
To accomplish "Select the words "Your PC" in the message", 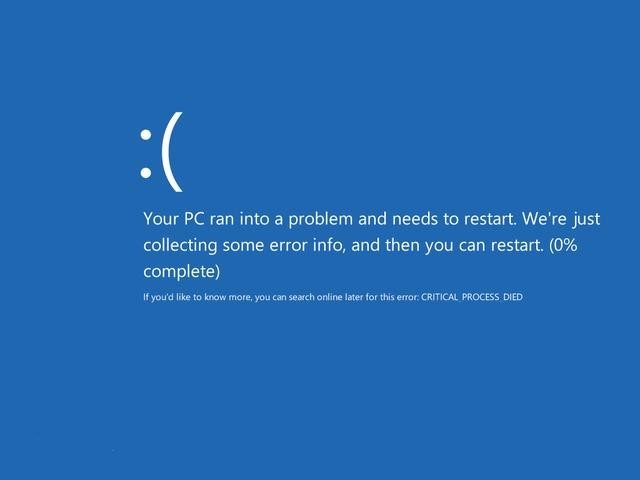I will pyautogui.click(x=173, y=219).
